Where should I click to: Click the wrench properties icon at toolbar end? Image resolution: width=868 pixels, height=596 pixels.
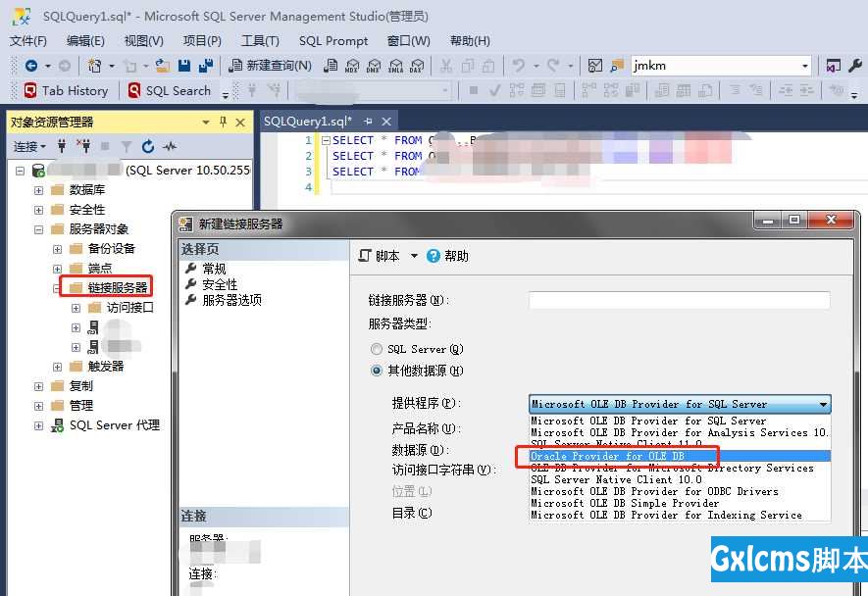coord(854,66)
